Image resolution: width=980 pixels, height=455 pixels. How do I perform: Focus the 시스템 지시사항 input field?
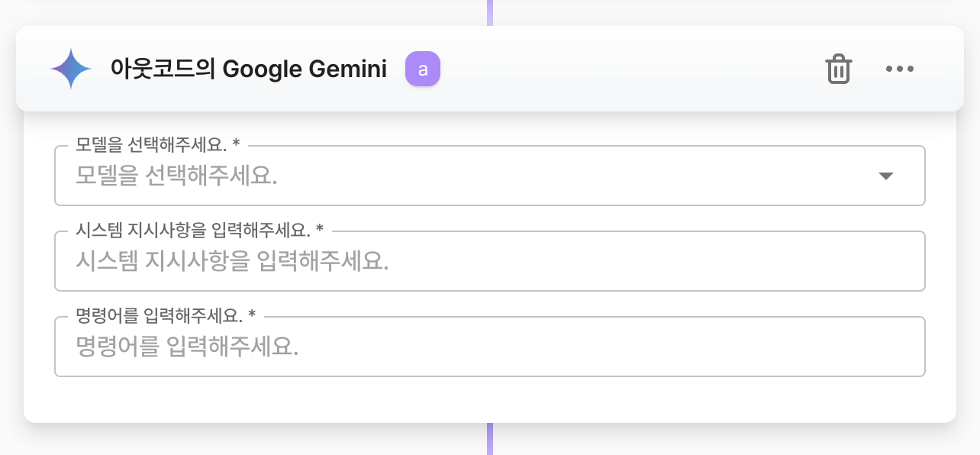(x=488, y=262)
